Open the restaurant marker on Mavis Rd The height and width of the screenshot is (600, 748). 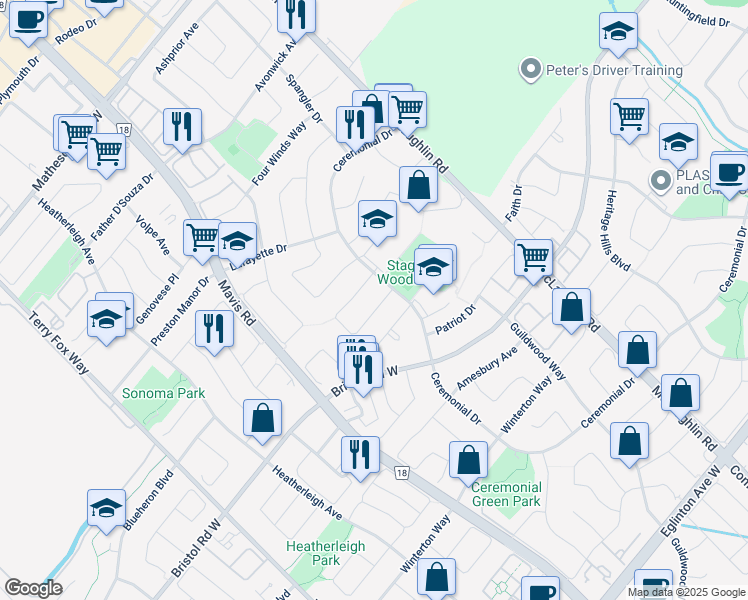[213, 328]
